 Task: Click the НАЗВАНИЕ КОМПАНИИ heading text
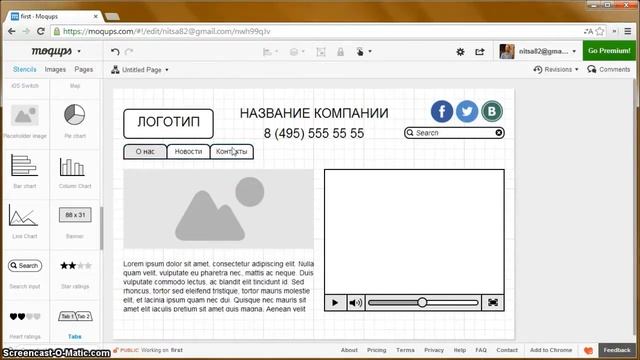(314, 113)
